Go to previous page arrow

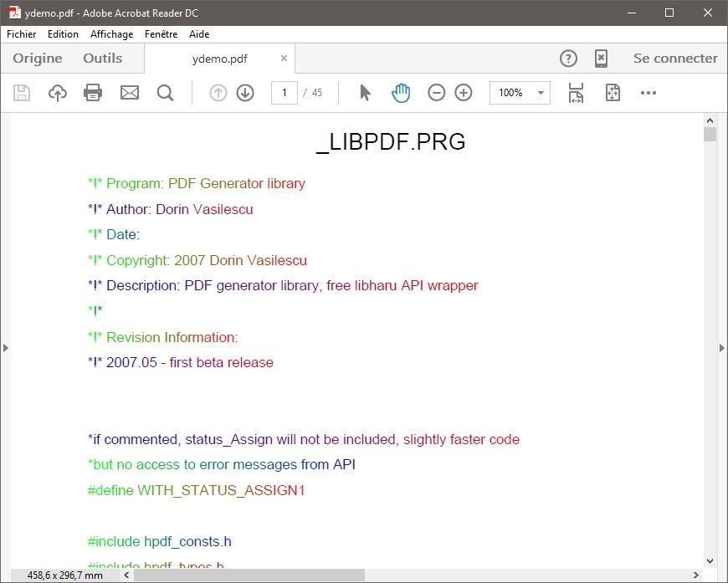click(x=218, y=93)
